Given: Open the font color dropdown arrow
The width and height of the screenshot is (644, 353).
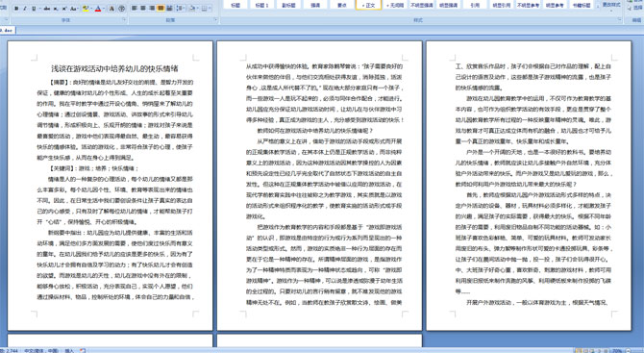Looking at the screenshot, I should (104, 9).
